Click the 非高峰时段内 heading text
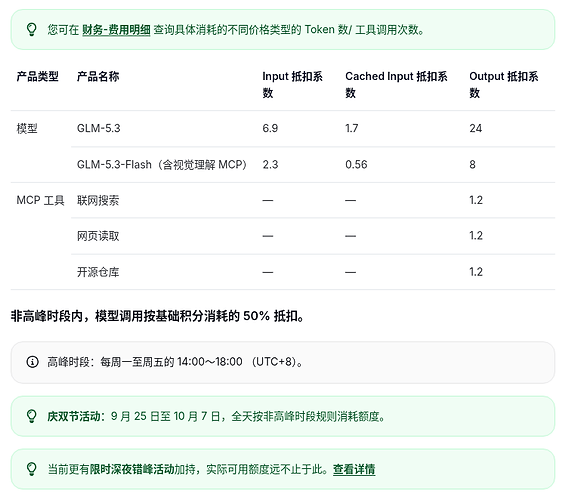Image resolution: width=580 pixels, height=500 pixels. coord(158,316)
